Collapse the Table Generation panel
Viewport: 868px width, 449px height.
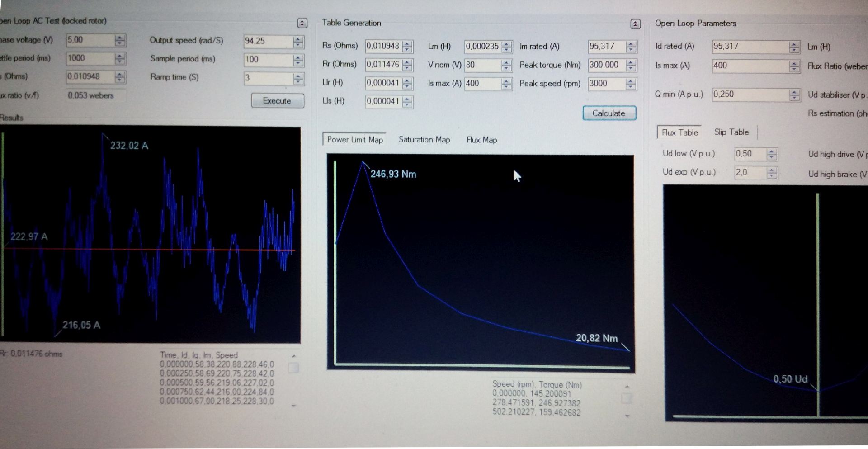pos(635,24)
